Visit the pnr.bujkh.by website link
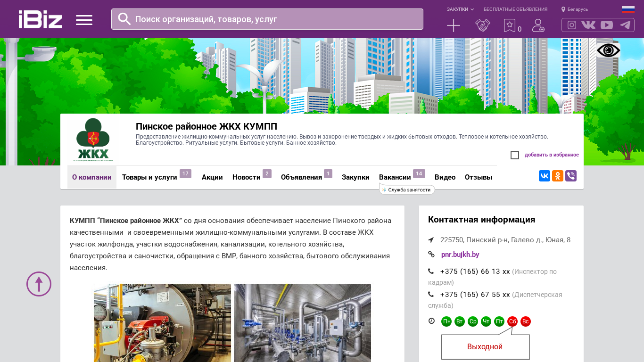 point(460,255)
